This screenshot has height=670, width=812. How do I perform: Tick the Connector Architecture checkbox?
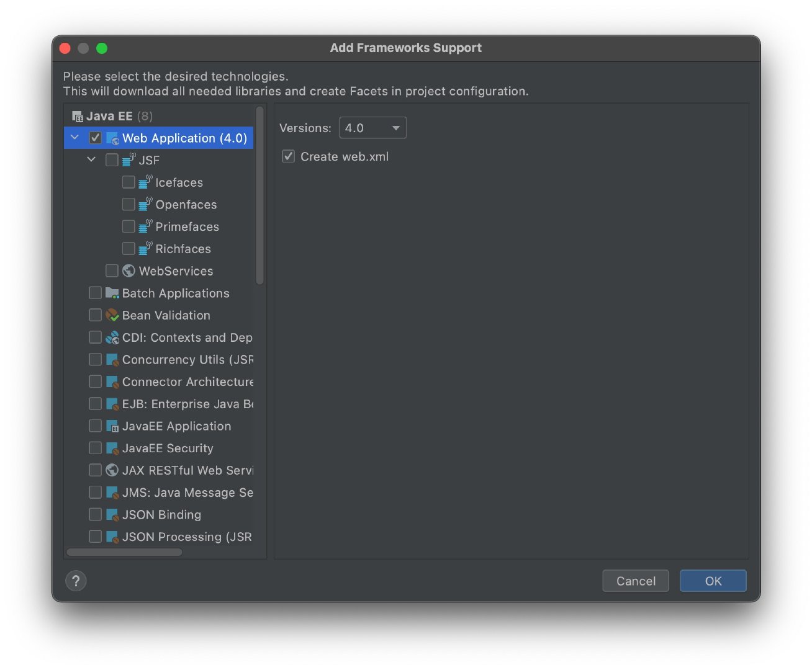pyautogui.click(x=95, y=382)
